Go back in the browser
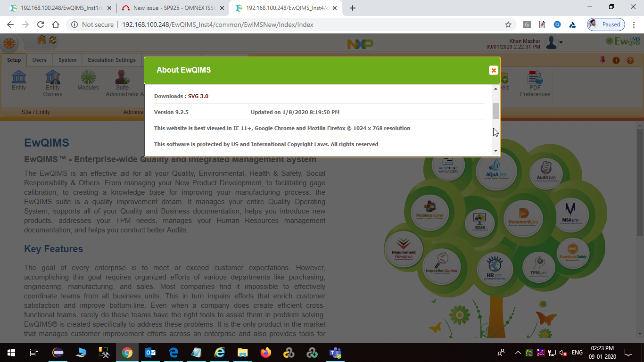644x362 pixels. 10,25
